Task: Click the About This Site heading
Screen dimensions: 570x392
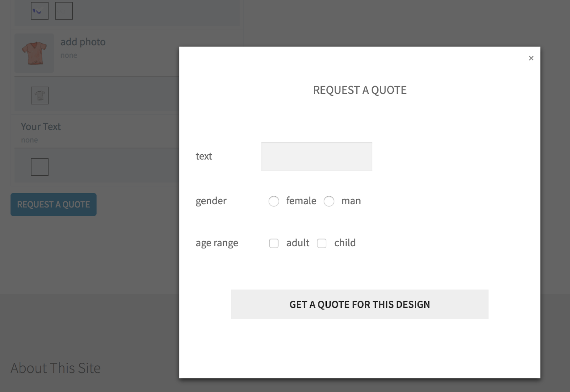Action: pos(56,368)
